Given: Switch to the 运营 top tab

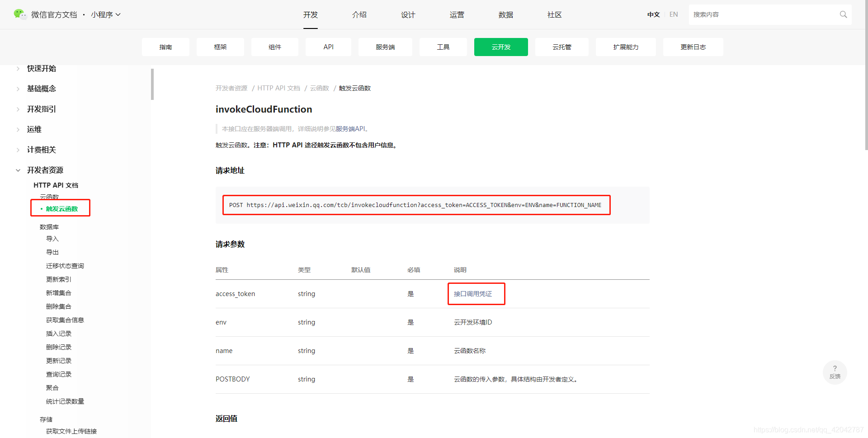Looking at the screenshot, I should (457, 14).
